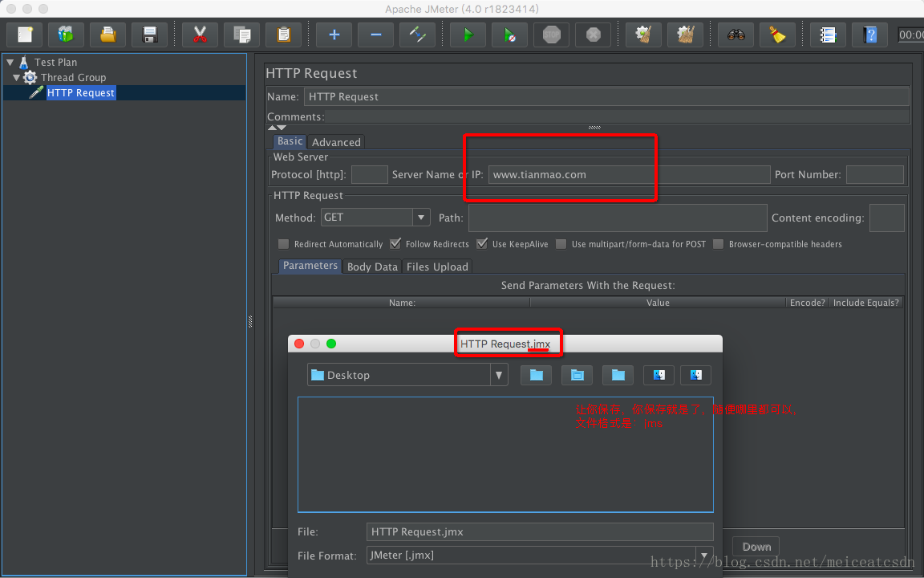Viewport: 924px width, 578px height.
Task: Click the Path input field
Action: pos(618,218)
